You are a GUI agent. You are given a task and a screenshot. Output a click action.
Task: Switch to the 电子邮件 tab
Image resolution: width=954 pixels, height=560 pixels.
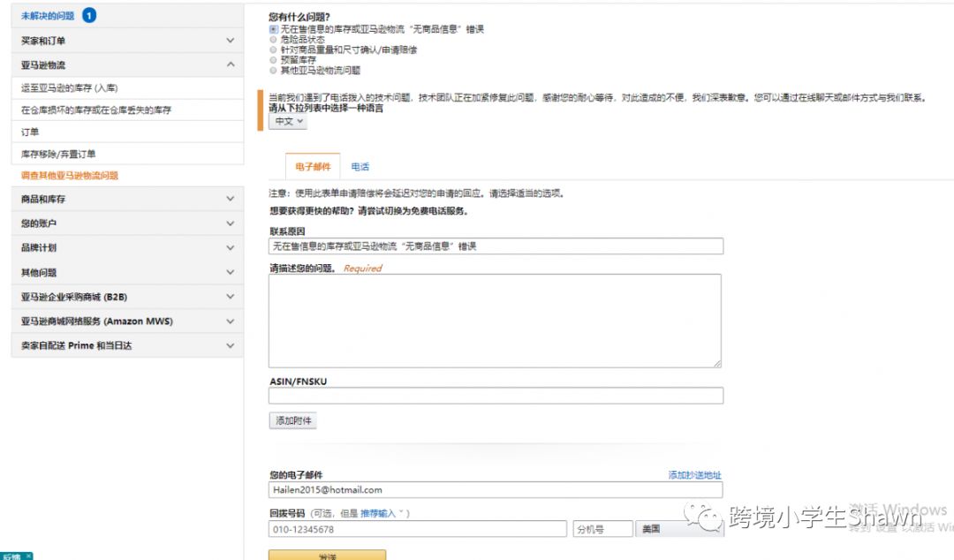(313, 166)
